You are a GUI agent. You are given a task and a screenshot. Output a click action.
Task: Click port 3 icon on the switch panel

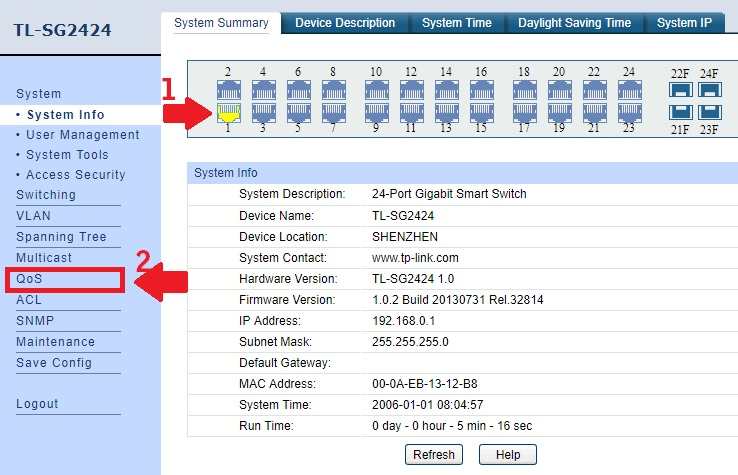(264, 113)
